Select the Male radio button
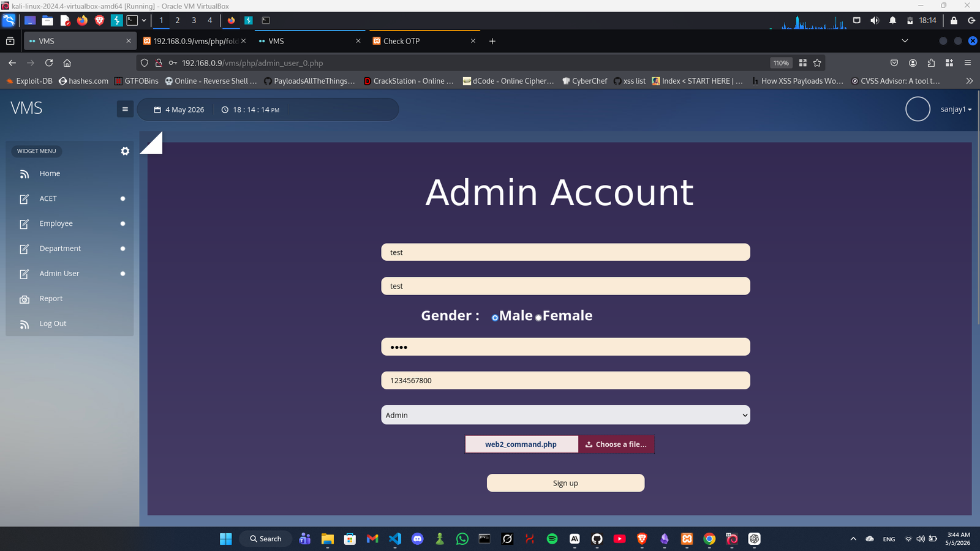The image size is (980, 551). [x=495, y=318]
